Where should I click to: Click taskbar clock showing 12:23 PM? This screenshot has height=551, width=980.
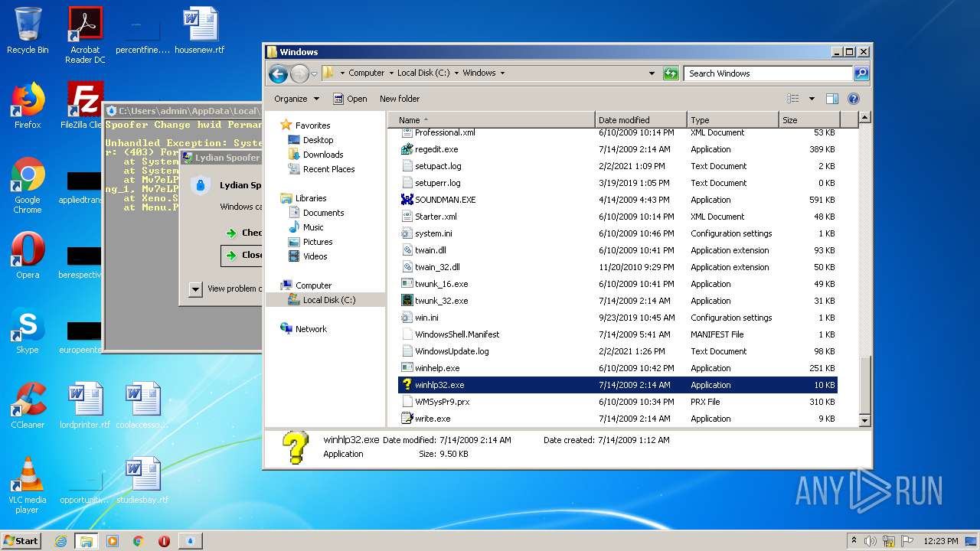(941, 541)
